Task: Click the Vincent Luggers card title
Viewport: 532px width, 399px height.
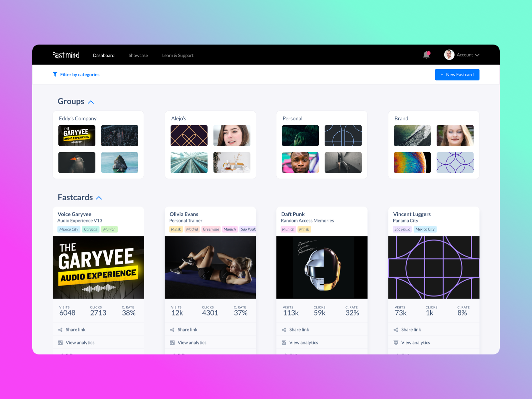Action: (412, 214)
